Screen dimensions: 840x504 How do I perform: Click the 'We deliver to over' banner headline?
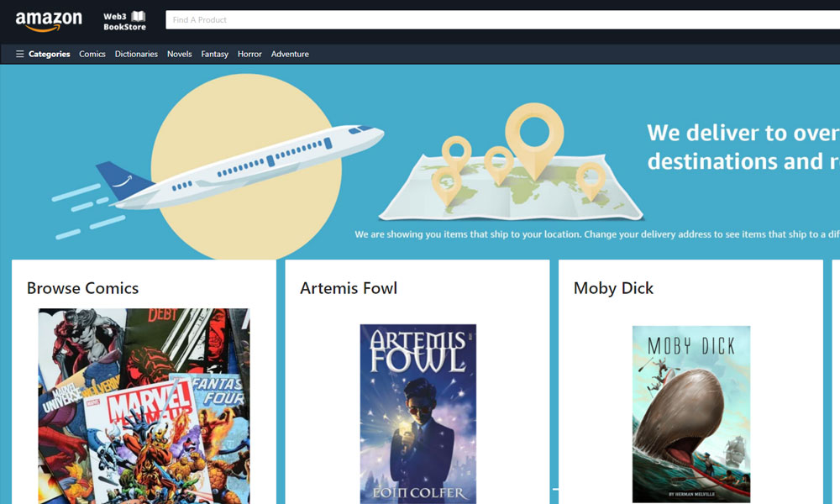pos(743,147)
